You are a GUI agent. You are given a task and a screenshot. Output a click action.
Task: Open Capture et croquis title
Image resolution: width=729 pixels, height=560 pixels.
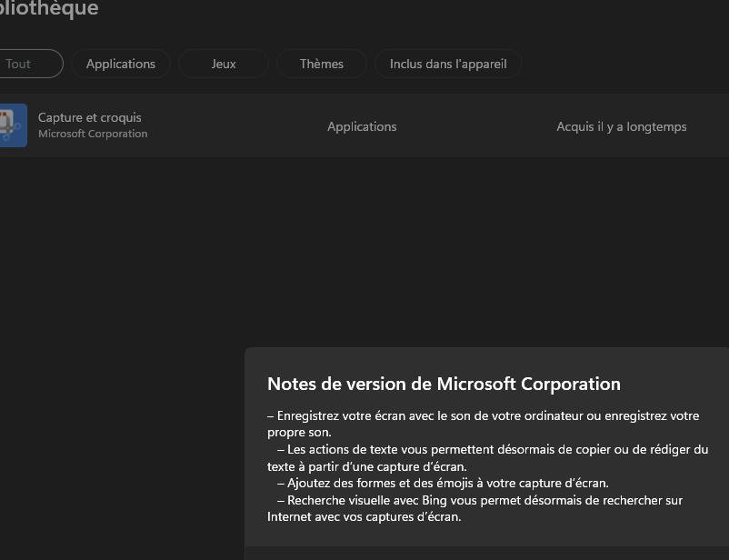(90, 117)
